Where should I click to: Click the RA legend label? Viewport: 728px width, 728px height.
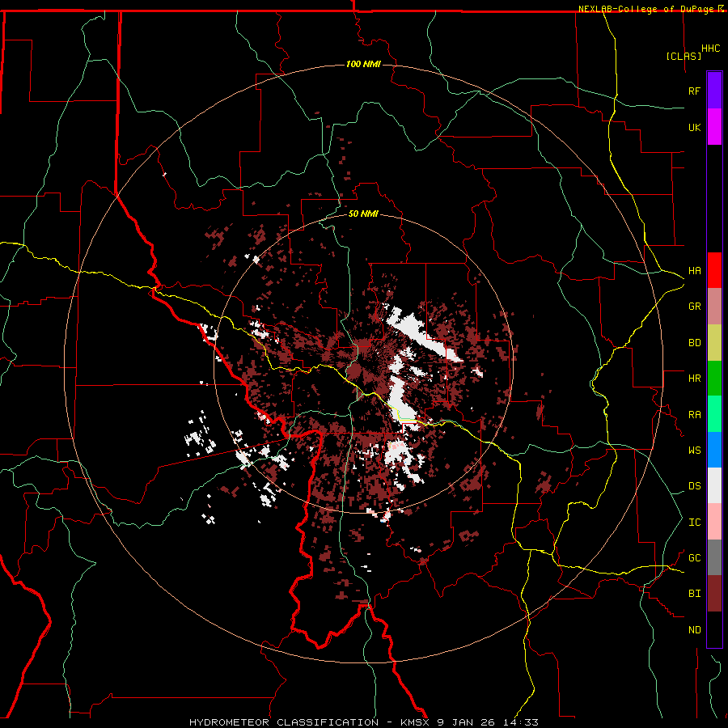tap(694, 415)
